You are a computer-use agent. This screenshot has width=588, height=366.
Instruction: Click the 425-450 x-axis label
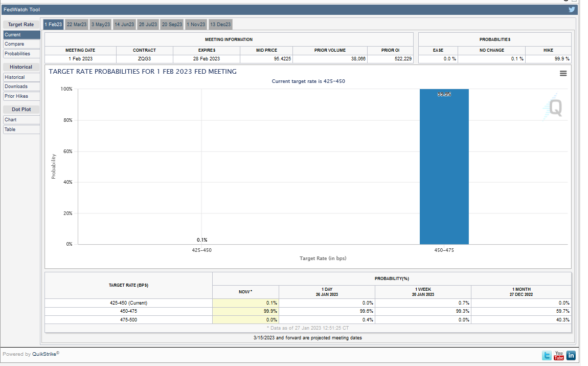[202, 250]
